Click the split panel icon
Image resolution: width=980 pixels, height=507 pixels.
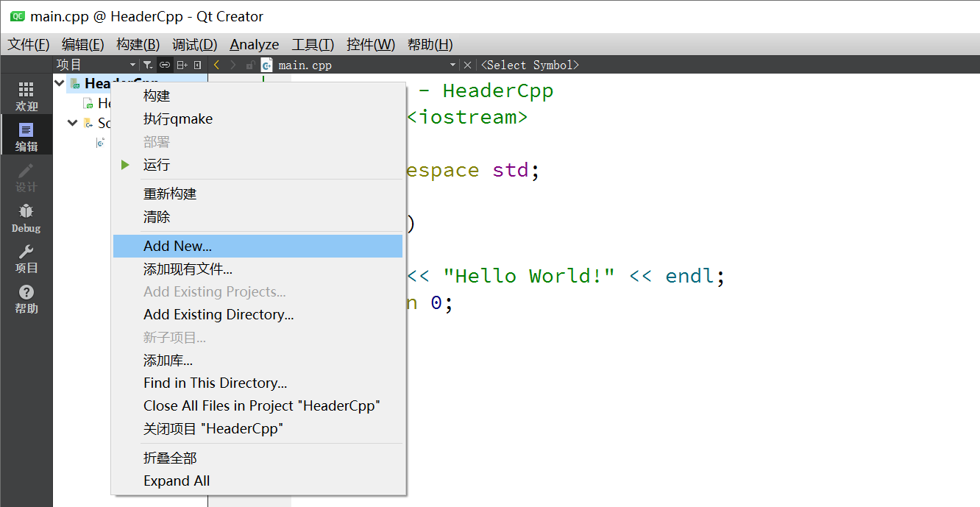coord(182,65)
